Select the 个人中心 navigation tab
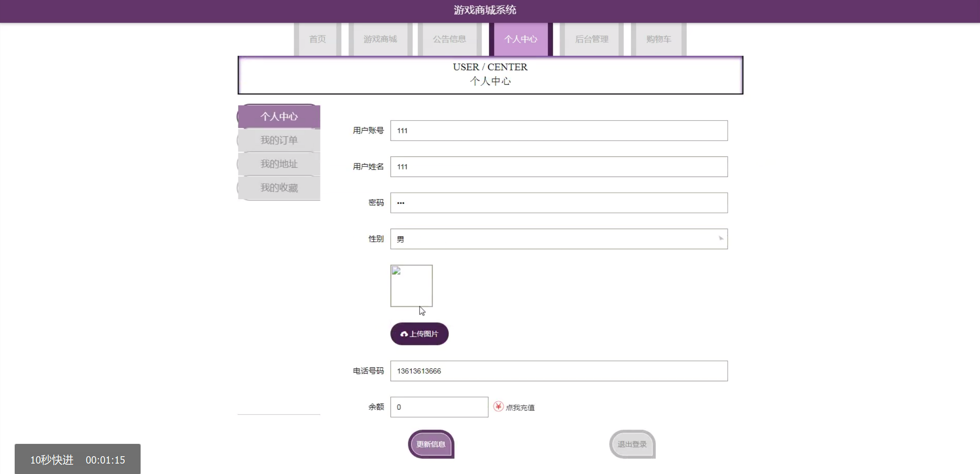The image size is (980, 474). pyautogui.click(x=520, y=39)
